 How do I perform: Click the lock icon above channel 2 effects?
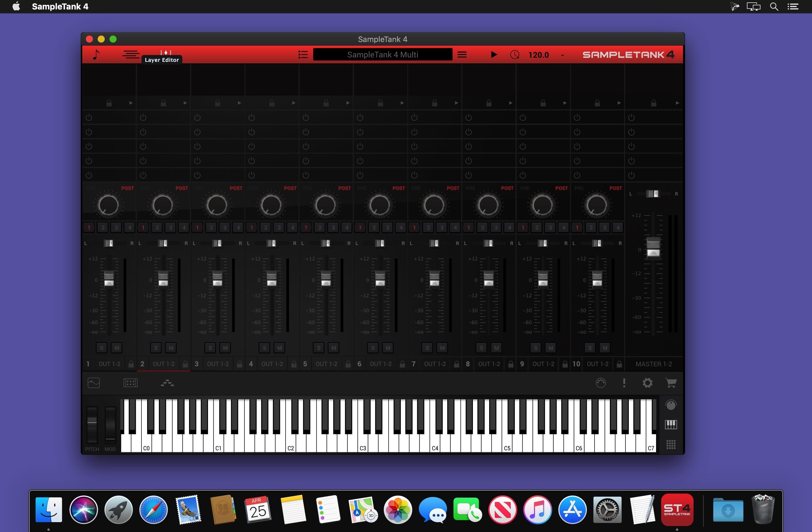(x=163, y=103)
